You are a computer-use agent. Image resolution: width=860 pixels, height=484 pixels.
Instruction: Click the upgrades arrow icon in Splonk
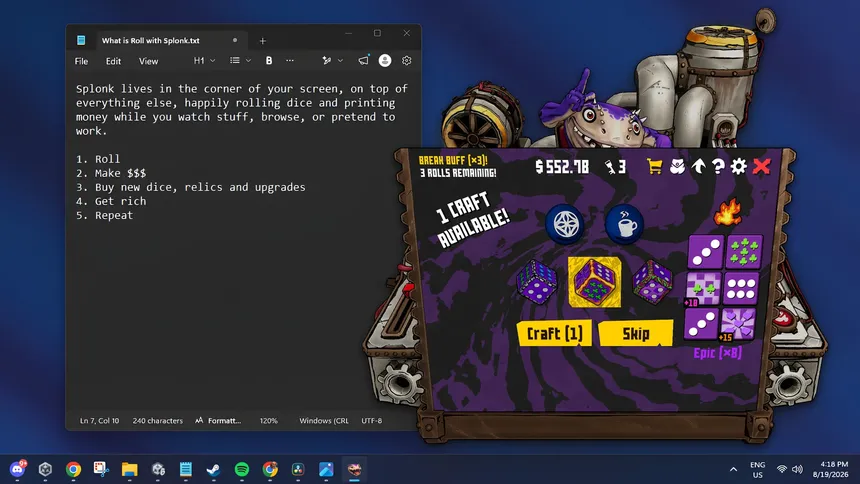pyautogui.click(x=698, y=166)
